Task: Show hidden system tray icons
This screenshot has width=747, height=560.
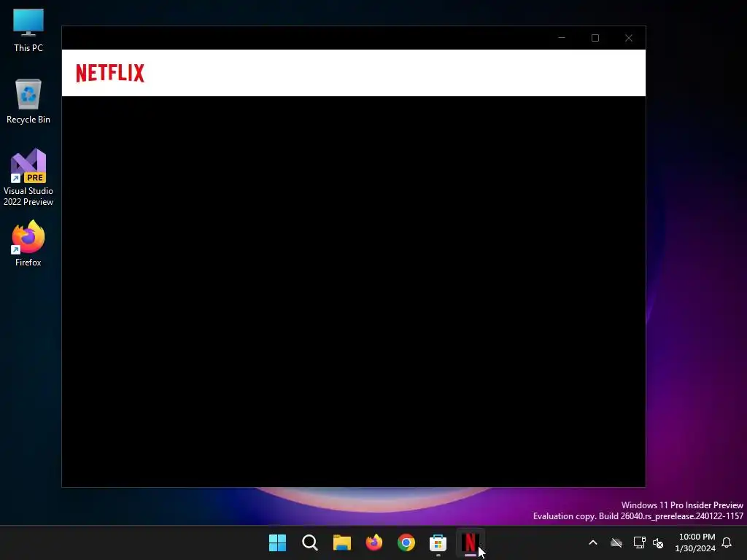Action: [x=593, y=542]
